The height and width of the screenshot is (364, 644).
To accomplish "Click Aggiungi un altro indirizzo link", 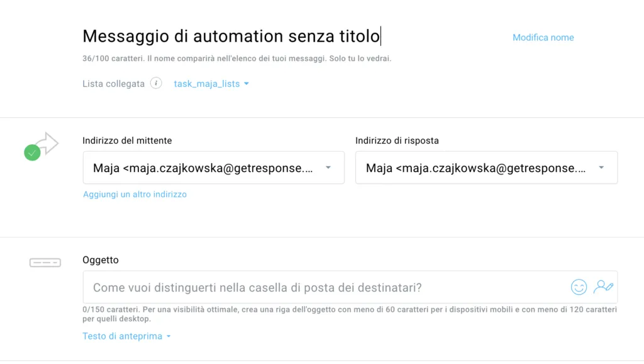I will 135,194.
